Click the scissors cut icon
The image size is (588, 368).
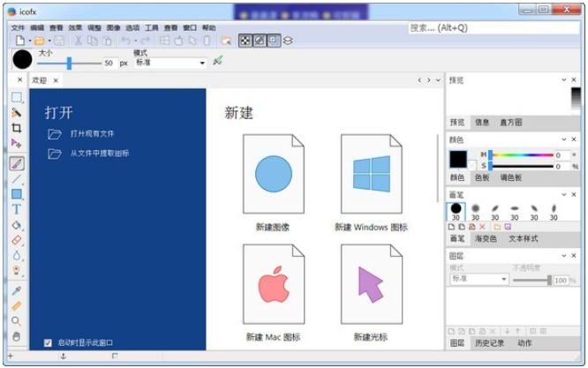coord(78,41)
